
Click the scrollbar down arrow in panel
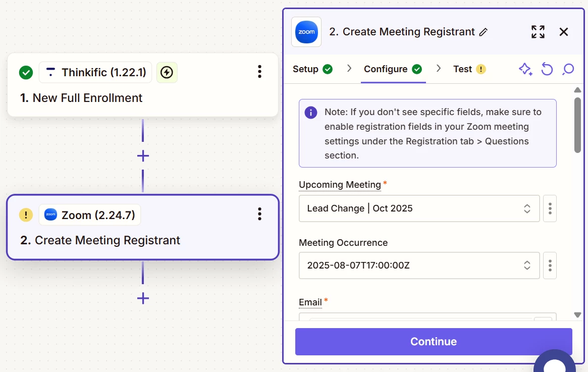click(577, 315)
